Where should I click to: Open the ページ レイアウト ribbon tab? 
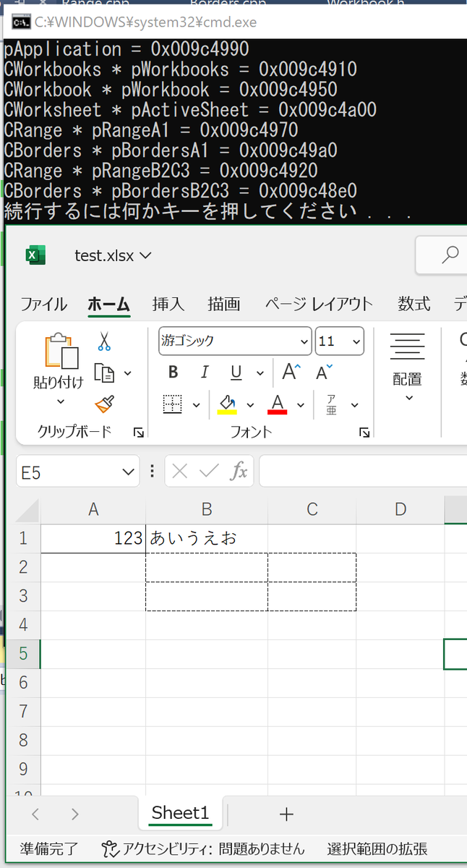[319, 304]
